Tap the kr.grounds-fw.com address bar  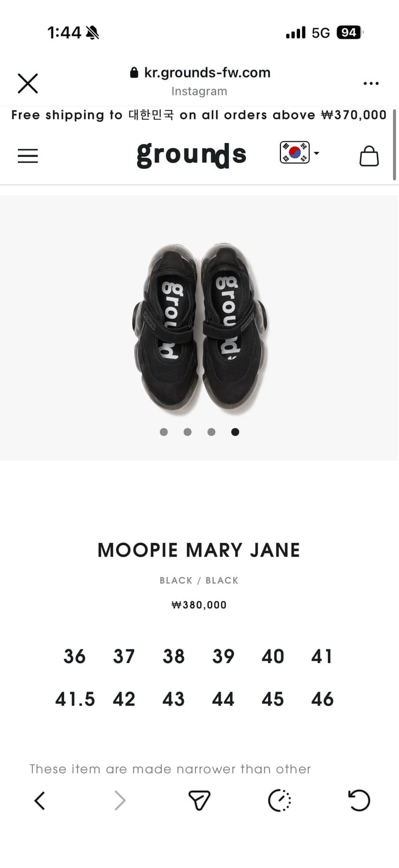point(199,73)
